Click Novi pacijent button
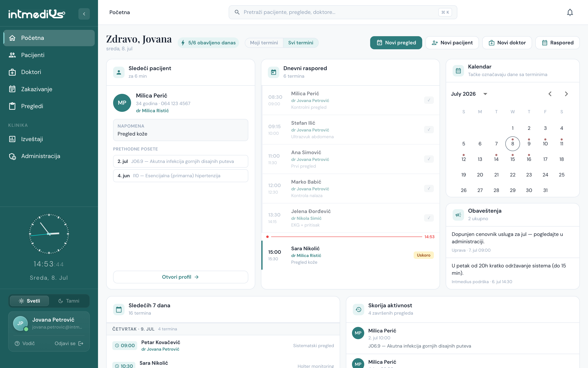 [x=452, y=43]
